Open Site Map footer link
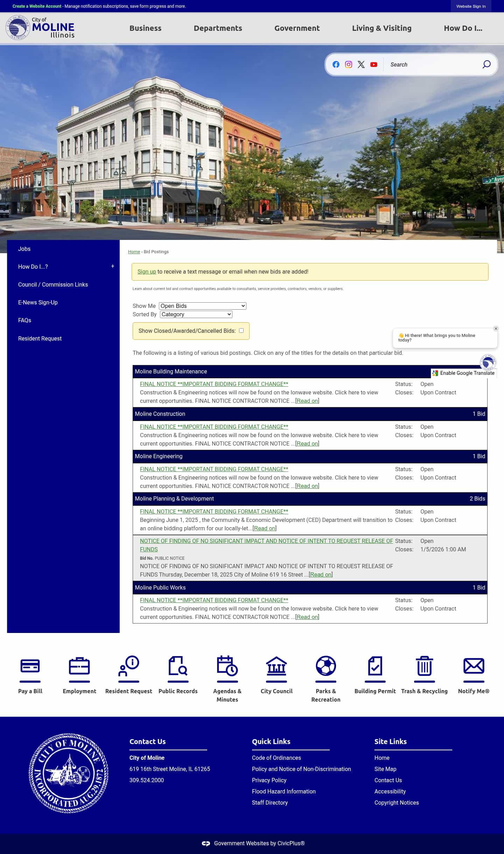This screenshot has height=854, width=504. [x=385, y=769]
